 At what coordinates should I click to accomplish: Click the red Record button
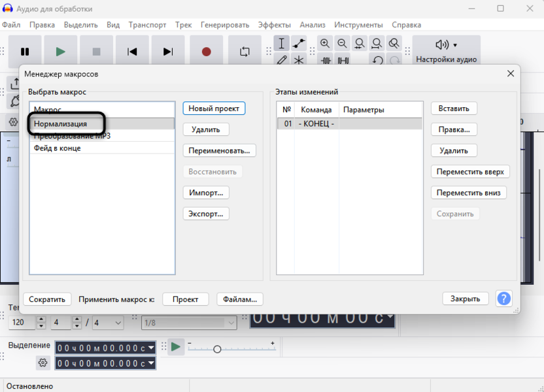pyautogui.click(x=206, y=52)
